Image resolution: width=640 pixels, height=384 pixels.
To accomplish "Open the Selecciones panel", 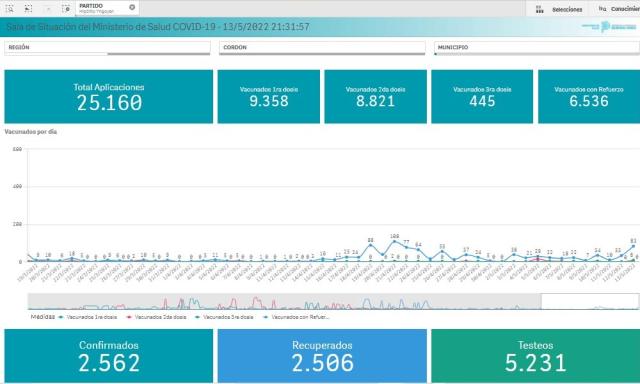I will pos(567,9).
